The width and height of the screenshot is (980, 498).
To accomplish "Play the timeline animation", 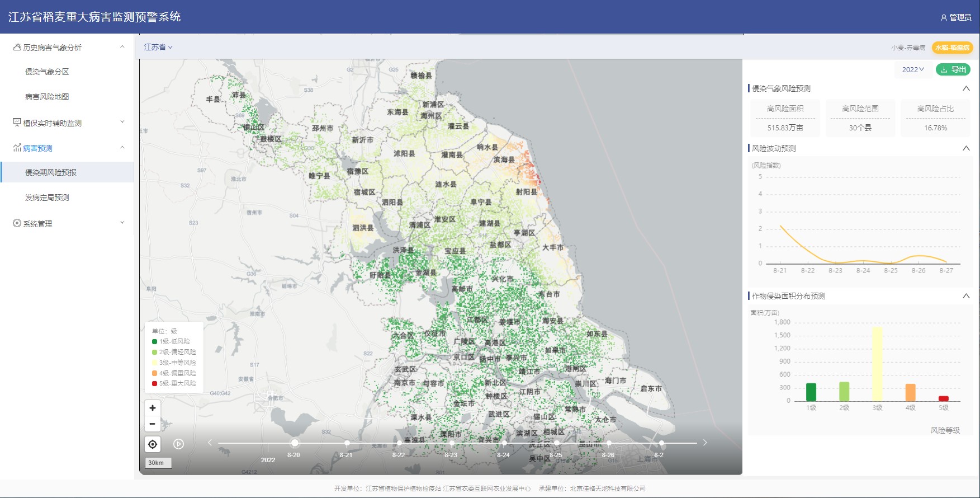I will (x=179, y=444).
